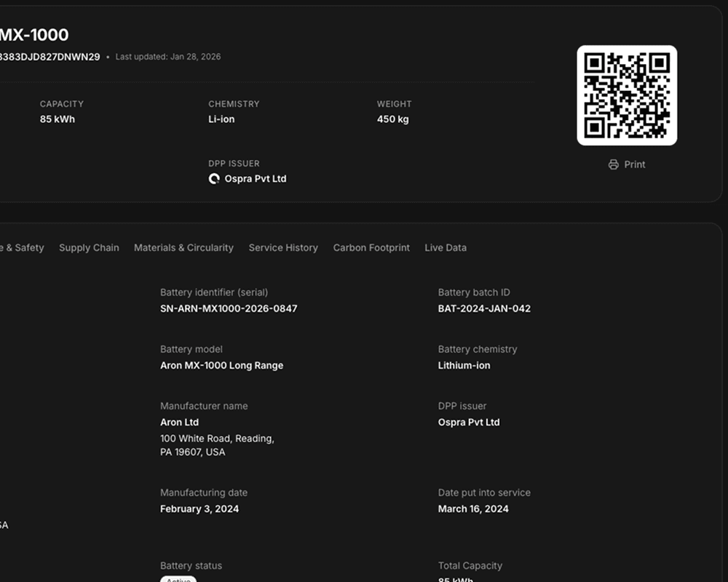Click the Active battery status badge
728x582 pixels.
(177, 580)
